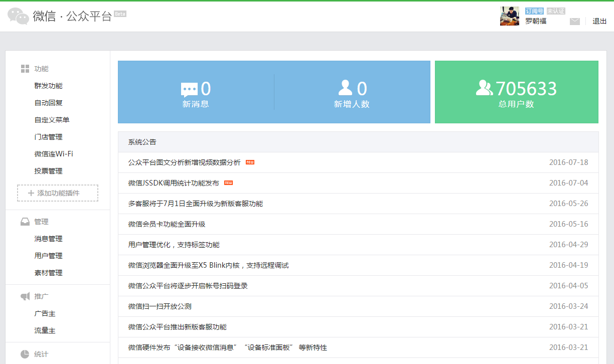Select 广告主 under 推广
The width and height of the screenshot is (614, 364).
(45, 313)
